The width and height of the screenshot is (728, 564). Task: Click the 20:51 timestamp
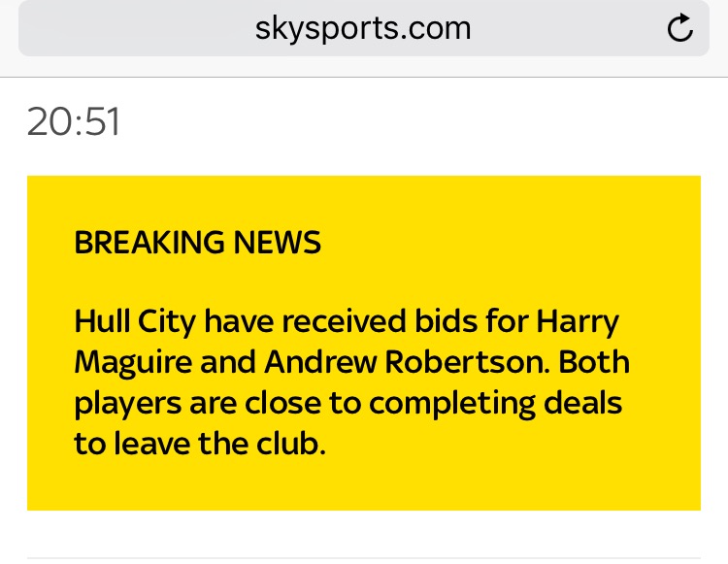tap(74, 122)
